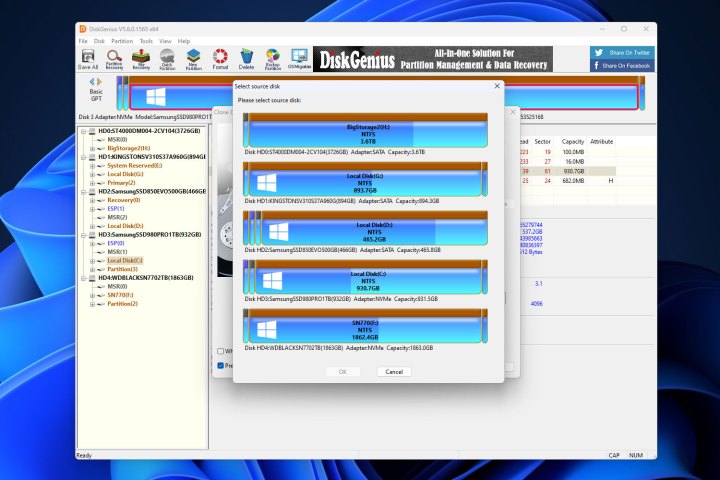Choose HD2 Samsung 850 EVO Local Disk(D:) disk
The height and width of the screenshot is (480, 720).
tap(365, 228)
